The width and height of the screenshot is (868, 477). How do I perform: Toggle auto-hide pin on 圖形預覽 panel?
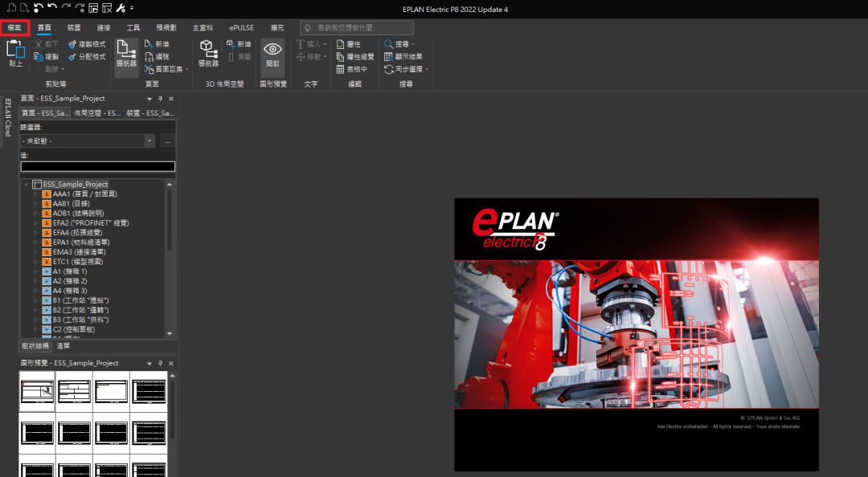point(160,364)
